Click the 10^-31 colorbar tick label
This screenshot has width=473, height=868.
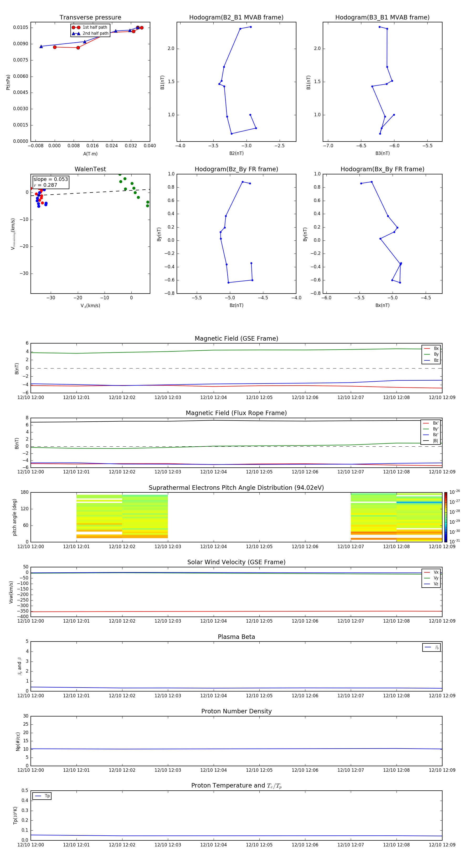(455, 542)
